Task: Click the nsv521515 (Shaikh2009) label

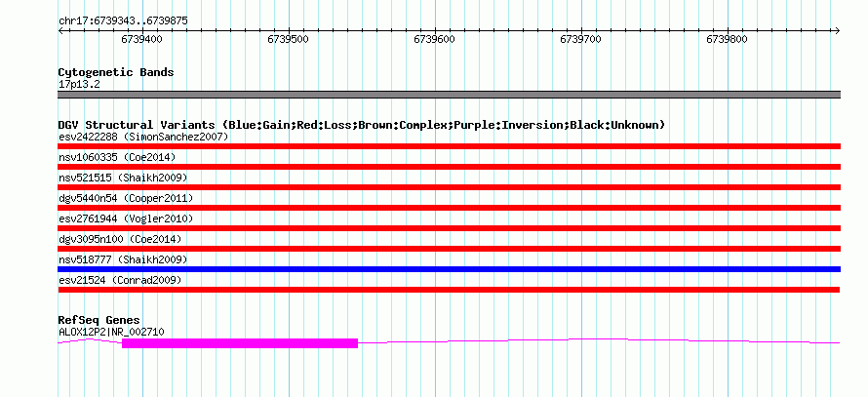Action: coord(123,178)
